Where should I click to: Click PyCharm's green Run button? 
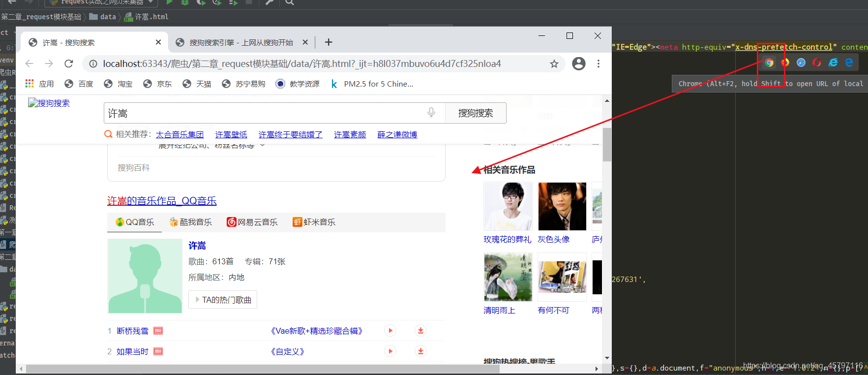click(x=170, y=2)
